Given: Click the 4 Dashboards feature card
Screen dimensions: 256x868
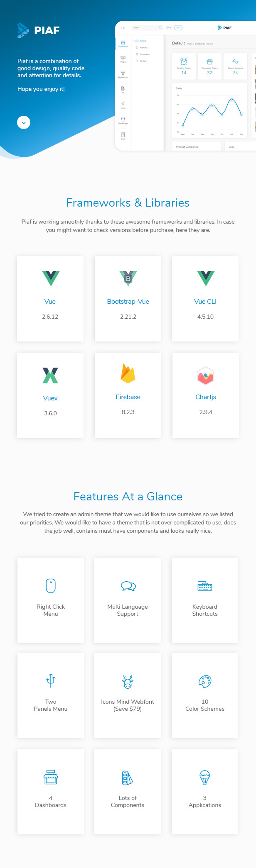Looking at the screenshot, I should (51, 792).
